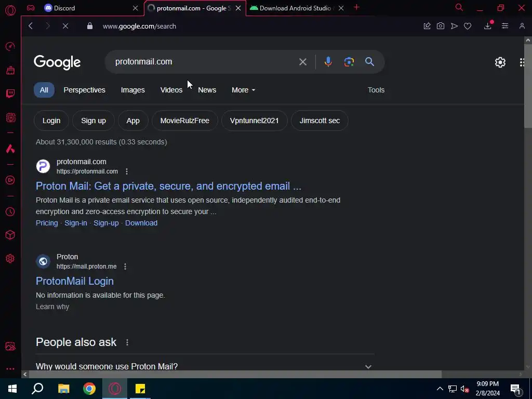Open Google quick settings gear
Screen dimensions: 532x399
tap(500, 62)
